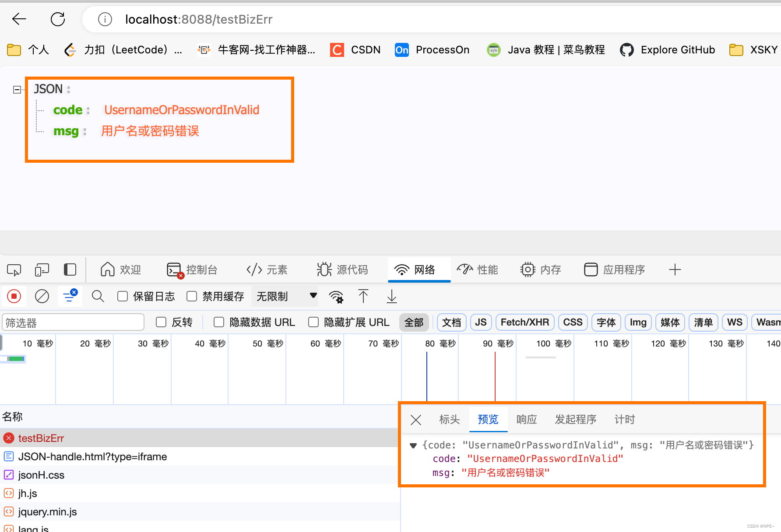Reload the page with the refresh icon
781x532 pixels.
(x=58, y=19)
